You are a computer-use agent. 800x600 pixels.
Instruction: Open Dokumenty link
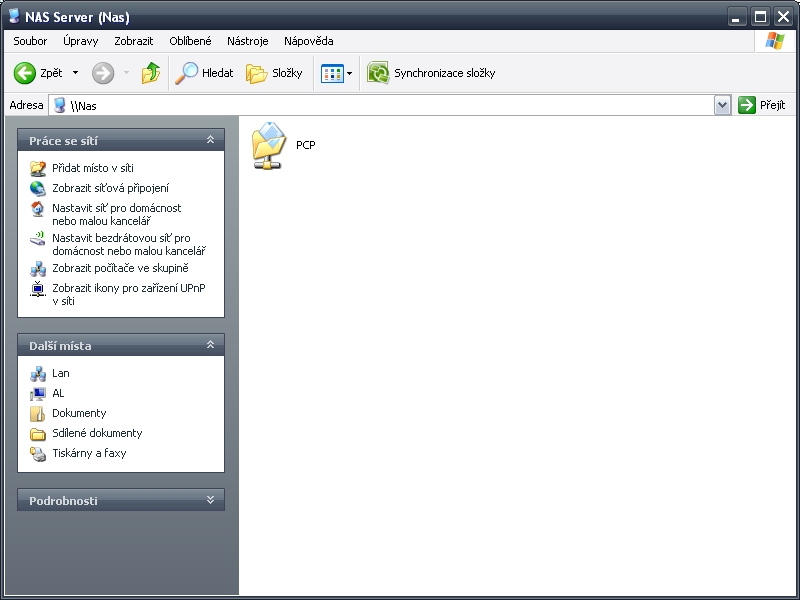coord(79,413)
